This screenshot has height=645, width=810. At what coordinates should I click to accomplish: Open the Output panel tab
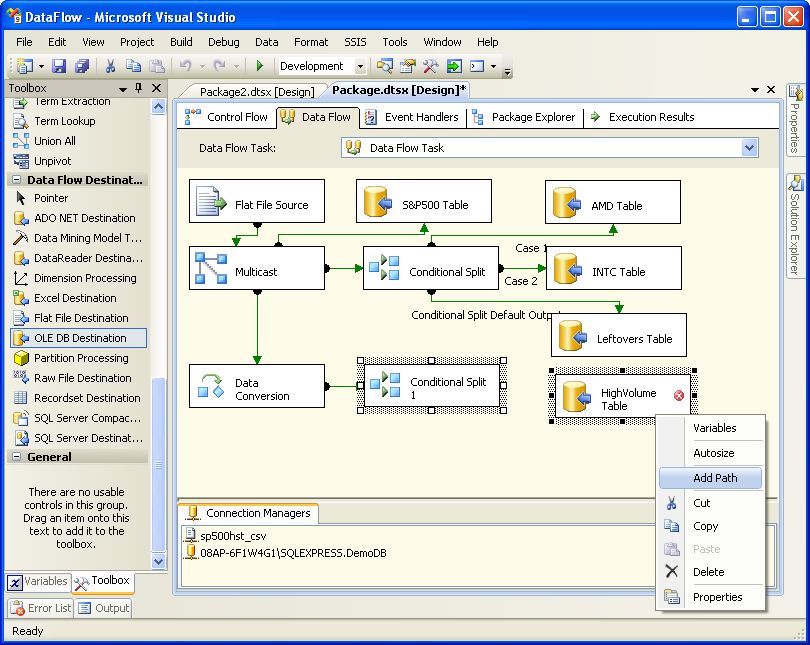tap(103, 608)
